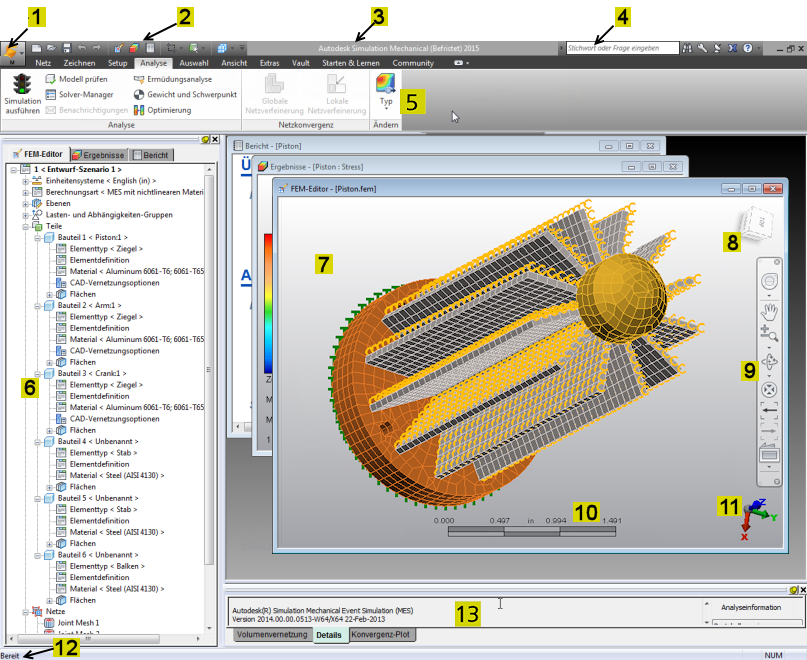Click CAD-Vernetzungsoptionen under Bauteil 2
The height and width of the screenshot is (660, 807).
pyautogui.click(x=114, y=351)
